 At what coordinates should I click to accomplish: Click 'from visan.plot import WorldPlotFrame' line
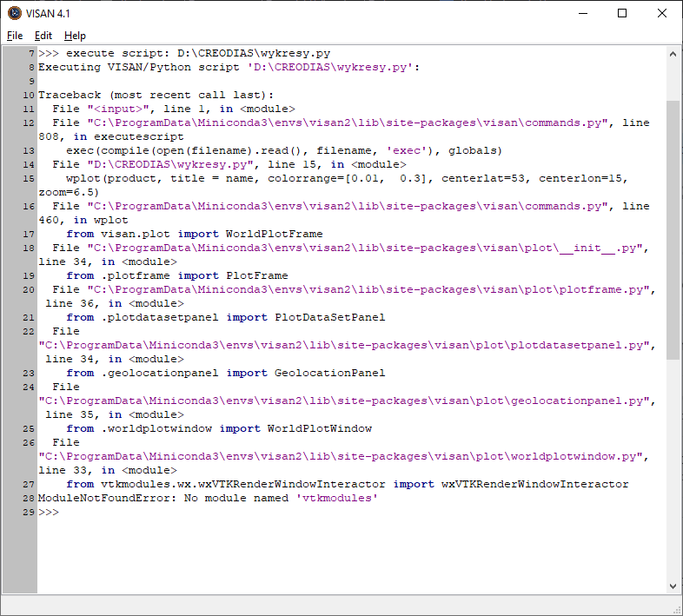point(195,234)
